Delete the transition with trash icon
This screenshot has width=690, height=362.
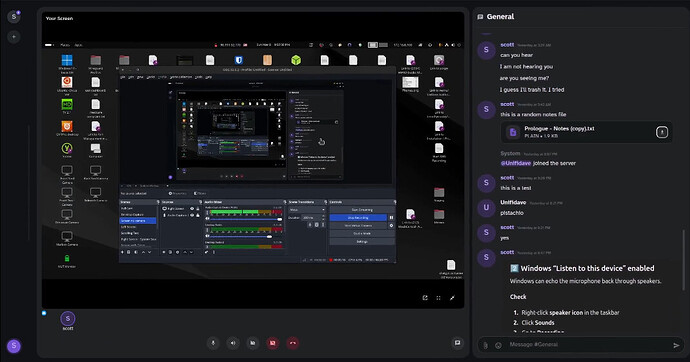(x=316, y=225)
